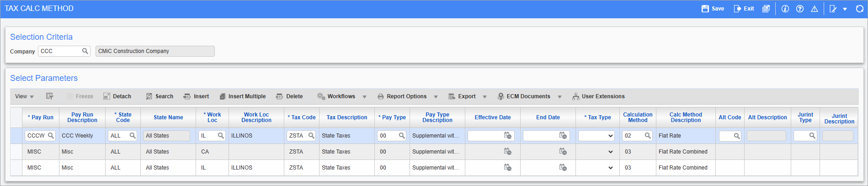The image size is (868, 186).
Task: Open Work Loc lookup in the CCCW row
Action: click(x=221, y=136)
